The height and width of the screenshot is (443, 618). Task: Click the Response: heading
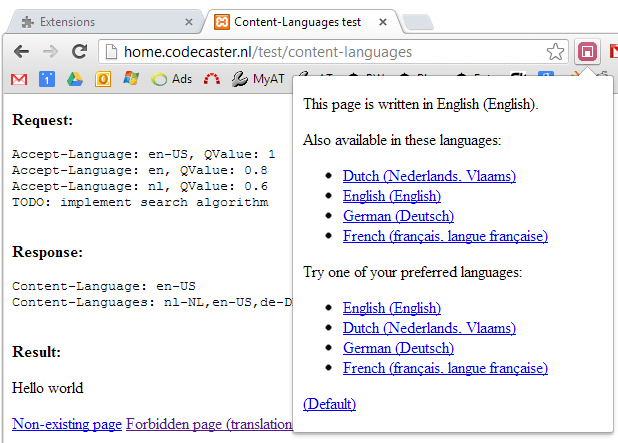click(x=48, y=252)
